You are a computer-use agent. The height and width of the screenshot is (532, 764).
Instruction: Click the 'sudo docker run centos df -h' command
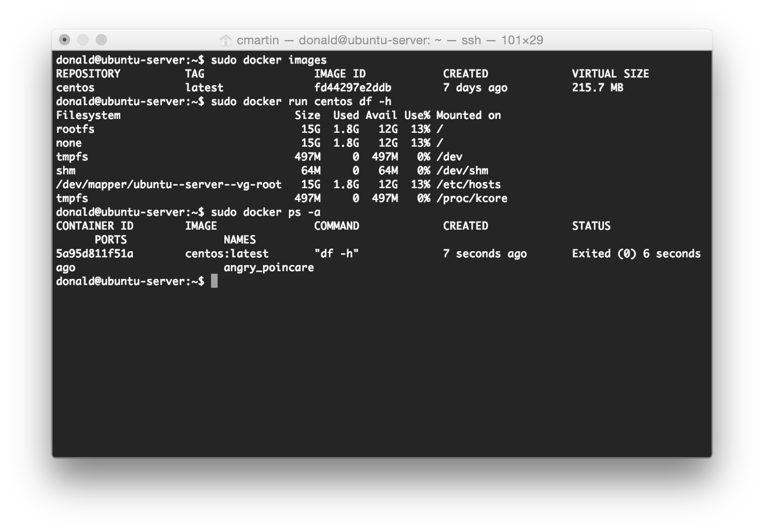[301, 102]
